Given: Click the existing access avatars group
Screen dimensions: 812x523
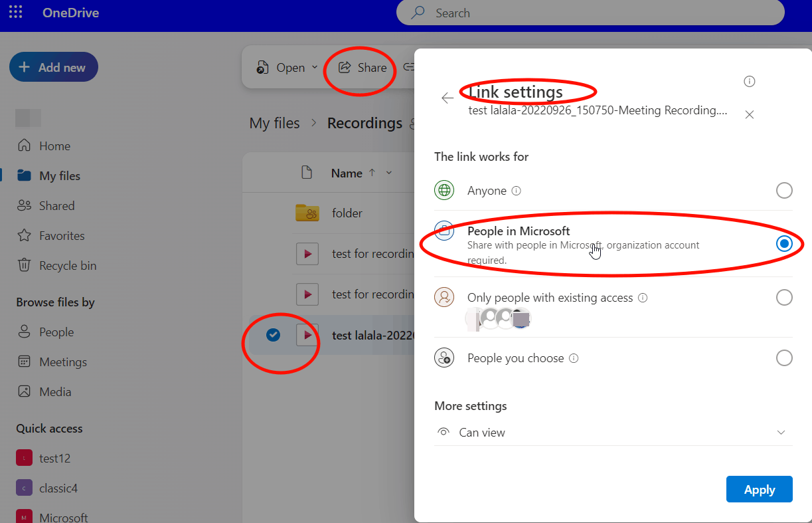Looking at the screenshot, I should click(x=499, y=319).
